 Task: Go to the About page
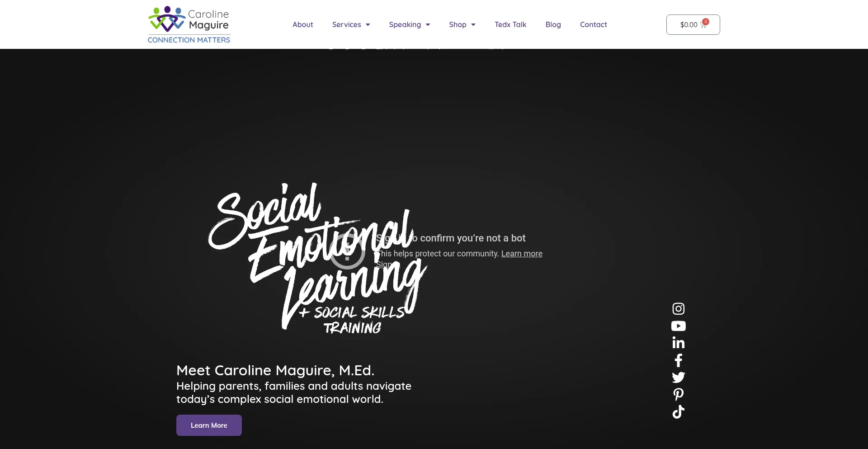(x=302, y=24)
